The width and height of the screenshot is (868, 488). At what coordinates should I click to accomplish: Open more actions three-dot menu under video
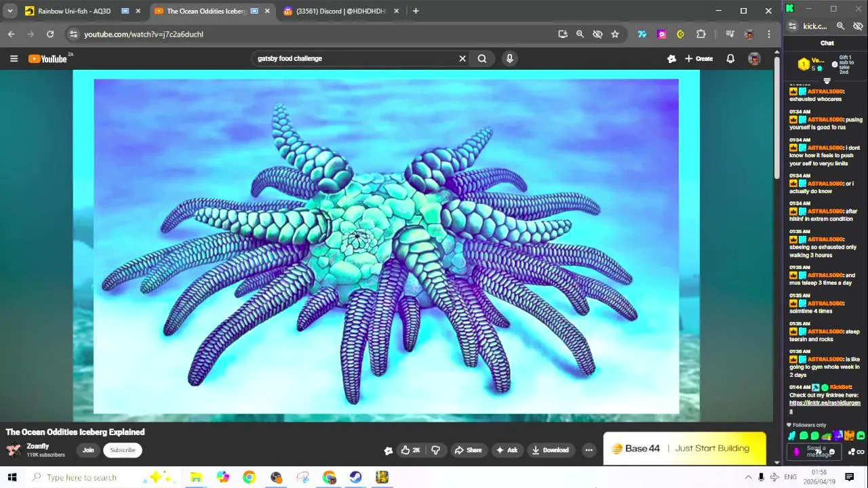[x=589, y=450]
